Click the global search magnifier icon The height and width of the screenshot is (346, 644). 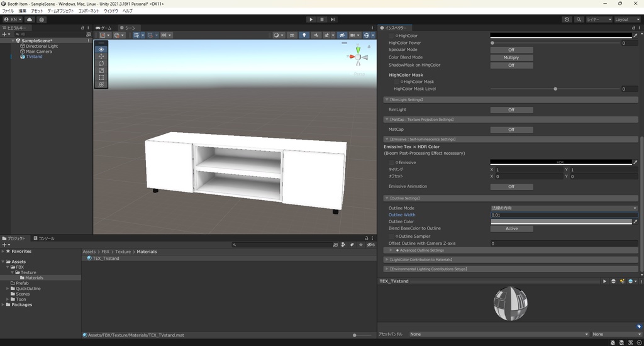(x=579, y=20)
